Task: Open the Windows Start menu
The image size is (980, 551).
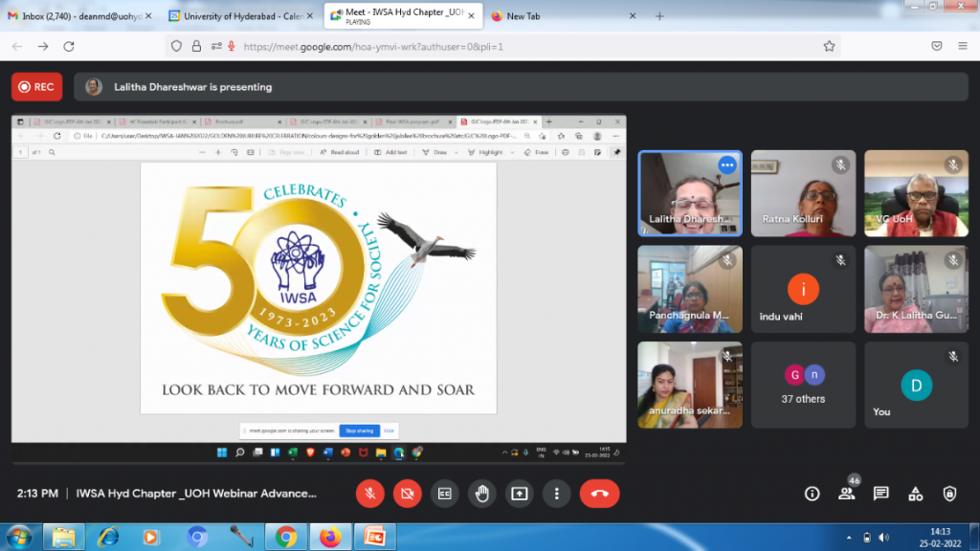Action: 19,538
